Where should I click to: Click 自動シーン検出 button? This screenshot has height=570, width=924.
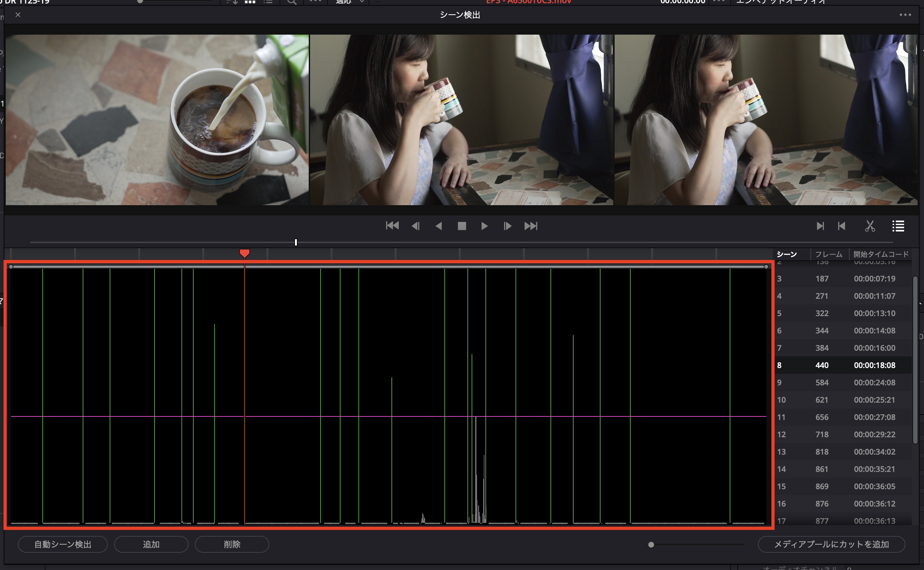coord(63,544)
